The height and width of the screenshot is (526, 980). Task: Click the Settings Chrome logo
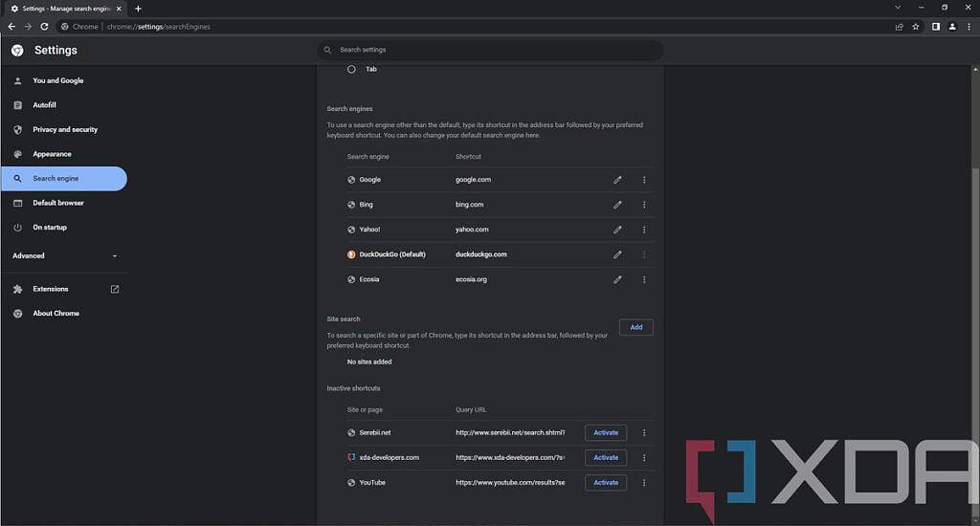click(17, 51)
